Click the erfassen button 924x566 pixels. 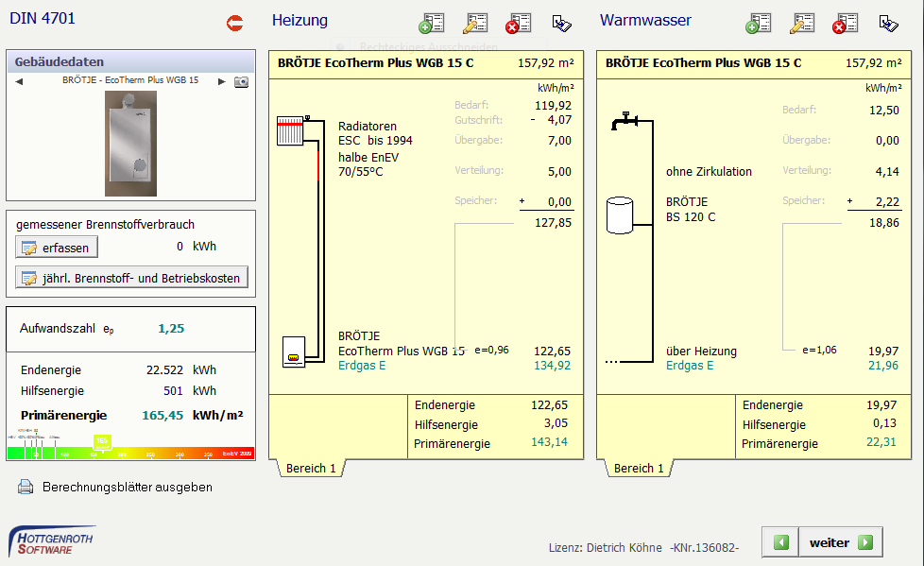(57, 248)
